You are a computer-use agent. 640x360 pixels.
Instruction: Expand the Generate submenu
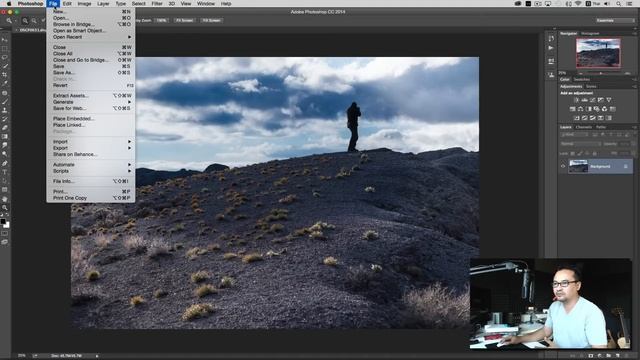91,102
